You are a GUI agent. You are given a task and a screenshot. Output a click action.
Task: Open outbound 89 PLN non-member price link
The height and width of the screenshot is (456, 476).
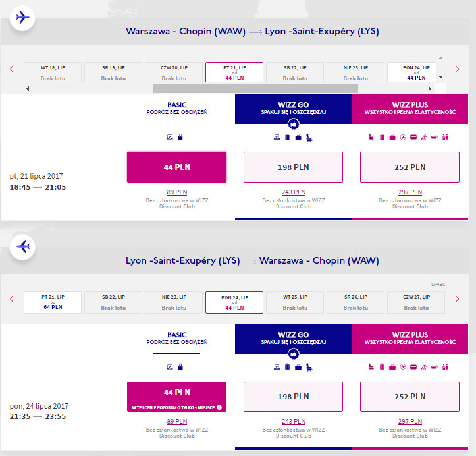[x=177, y=192]
